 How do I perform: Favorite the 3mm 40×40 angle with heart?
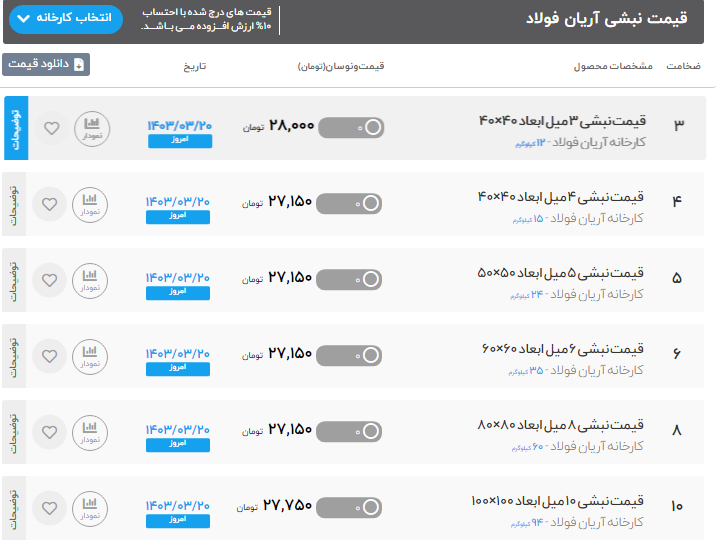pyautogui.click(x=51, y=128)
